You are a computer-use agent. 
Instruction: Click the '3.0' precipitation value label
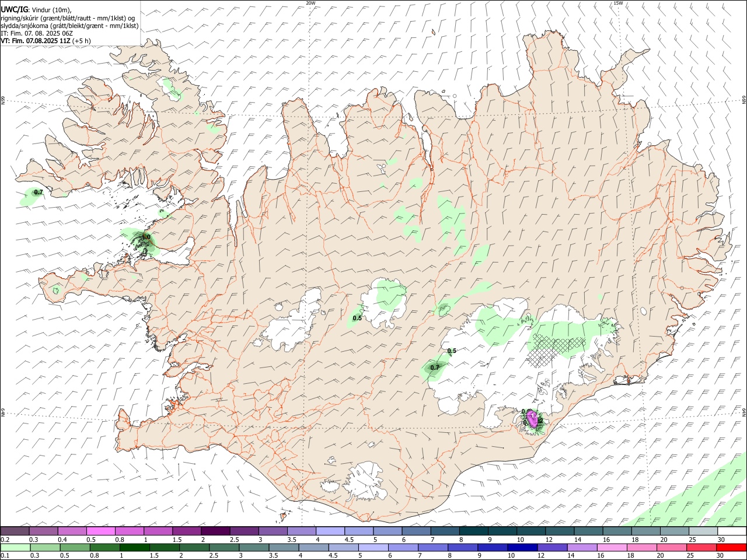point(146,237)
